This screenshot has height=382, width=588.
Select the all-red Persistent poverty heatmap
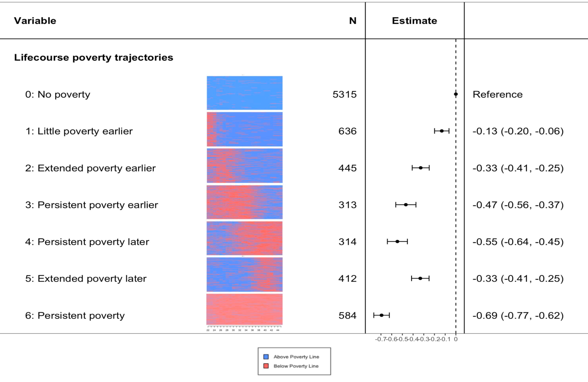[245, 309]
